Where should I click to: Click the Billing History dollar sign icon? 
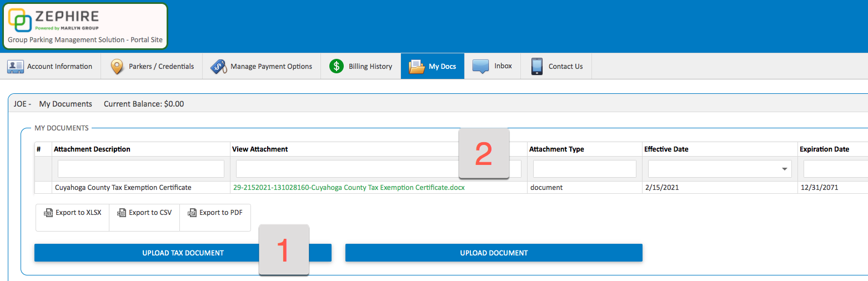point(337,66)
